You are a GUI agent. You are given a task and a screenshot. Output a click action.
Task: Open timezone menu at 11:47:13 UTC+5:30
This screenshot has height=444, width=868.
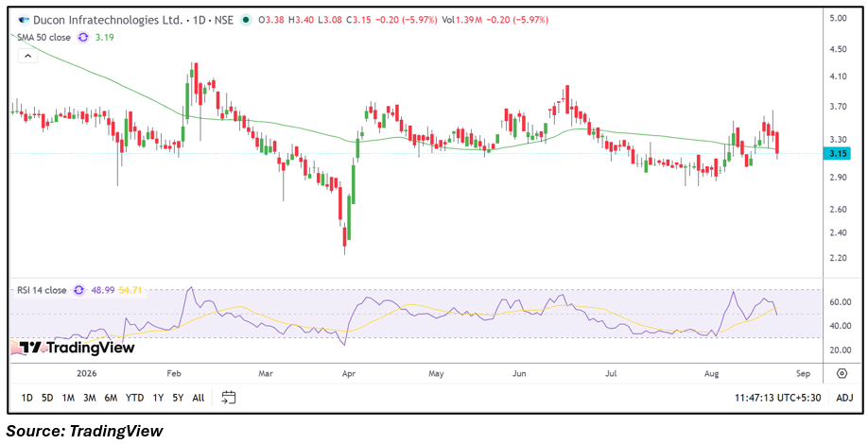[778, 398]
